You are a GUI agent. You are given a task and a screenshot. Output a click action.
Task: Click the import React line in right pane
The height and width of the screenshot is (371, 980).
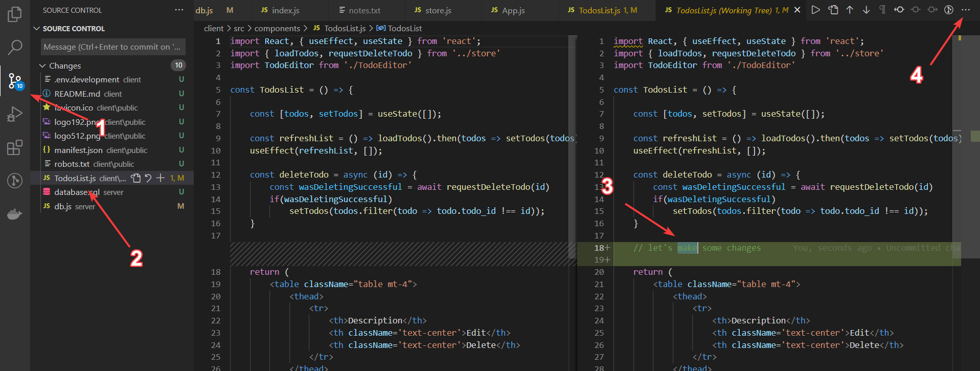tap(739, 41)
